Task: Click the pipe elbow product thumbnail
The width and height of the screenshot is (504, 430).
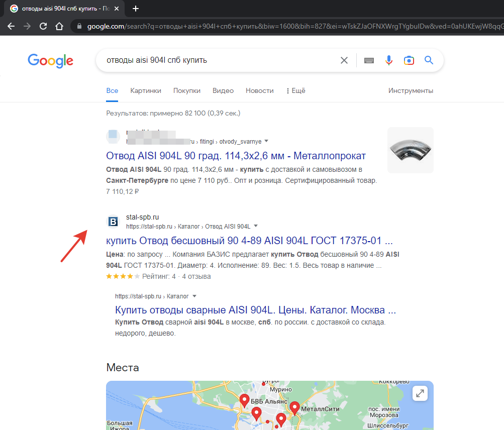Action: click(410, 150)
